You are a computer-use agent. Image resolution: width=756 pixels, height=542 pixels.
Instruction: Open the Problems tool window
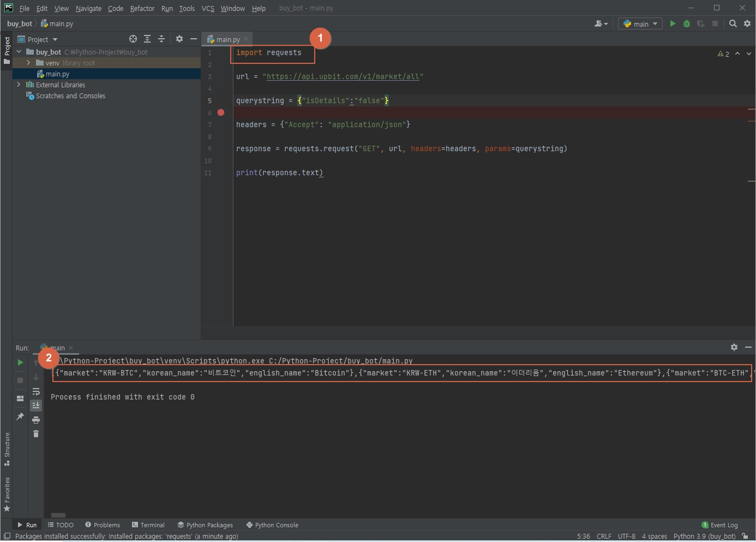pos(103,525)
